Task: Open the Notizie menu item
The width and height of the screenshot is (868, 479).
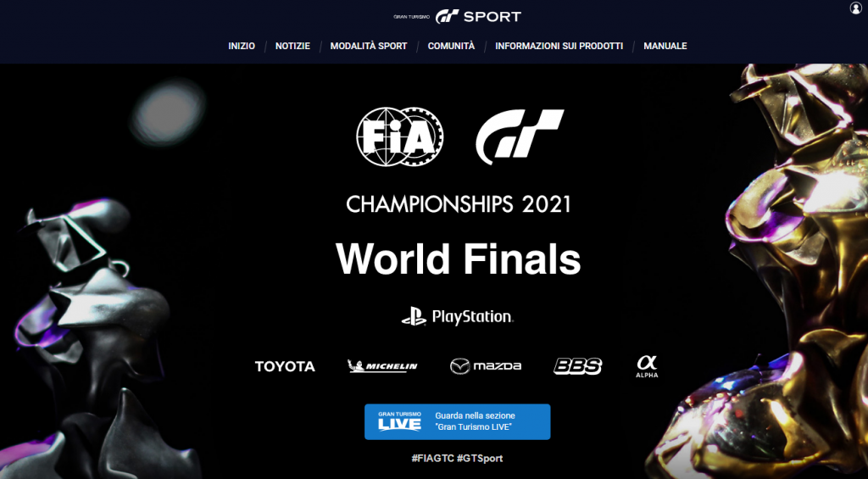Action: click(292, 46)
